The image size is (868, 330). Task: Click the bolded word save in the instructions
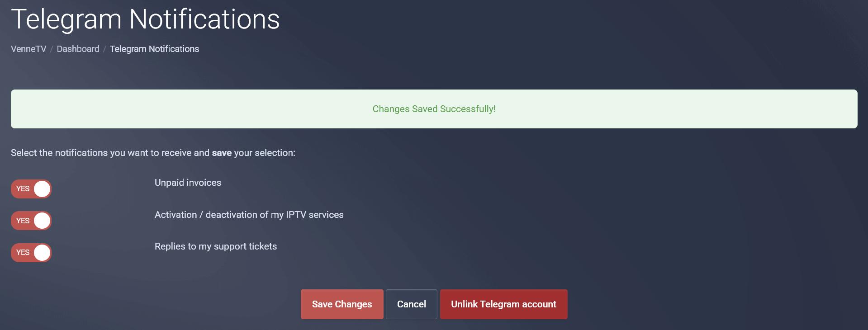point(222,153)
